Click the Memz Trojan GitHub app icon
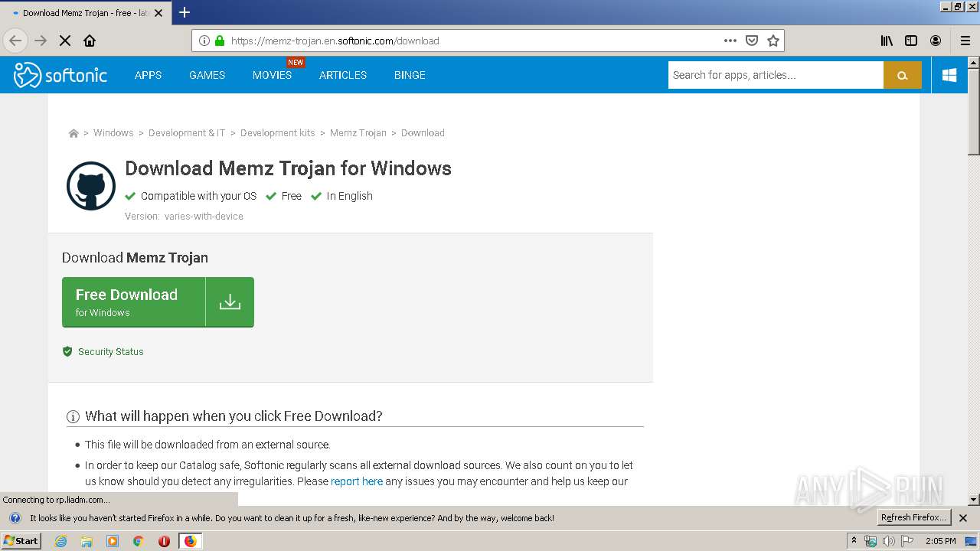 [x=91, y=186]
